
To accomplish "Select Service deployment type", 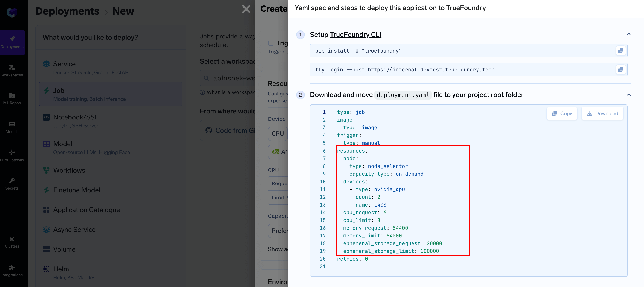I will (x=111, y=68).
